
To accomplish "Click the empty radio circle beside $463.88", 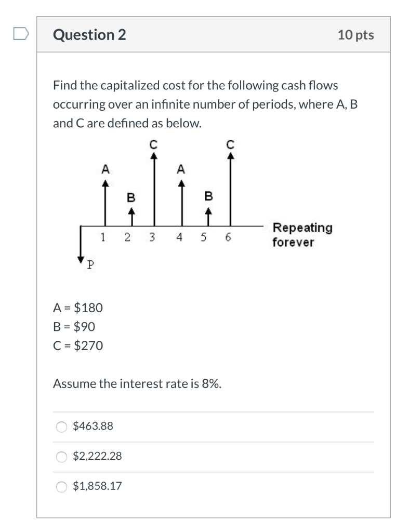I will 61,427.
